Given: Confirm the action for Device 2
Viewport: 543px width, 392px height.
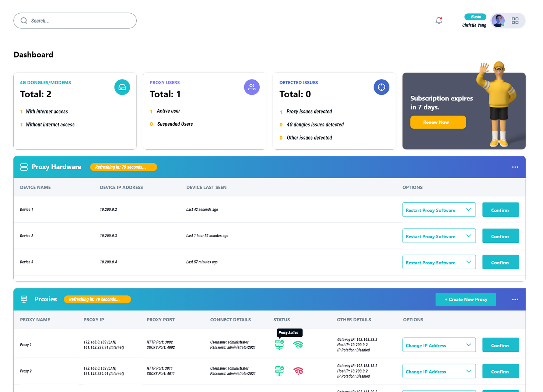Looking at the screenshot, I should (501, 236).
